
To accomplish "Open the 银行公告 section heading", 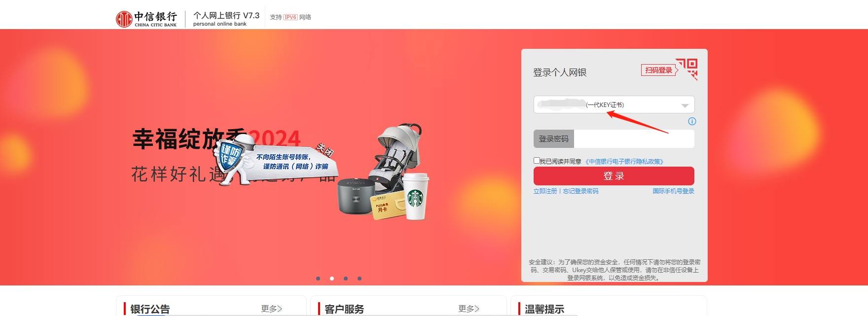I will click(x=150, y=309).
